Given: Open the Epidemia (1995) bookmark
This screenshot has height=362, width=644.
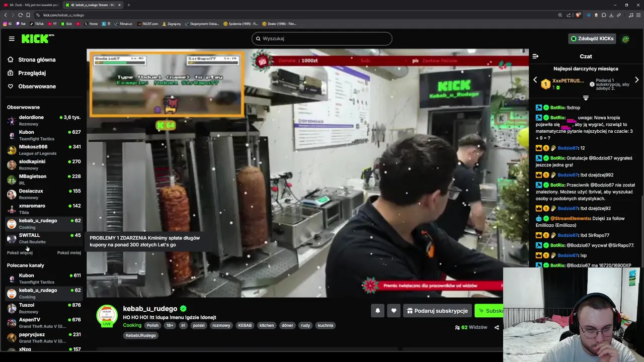Looking at the screenshot, I should tap(240, 24).
